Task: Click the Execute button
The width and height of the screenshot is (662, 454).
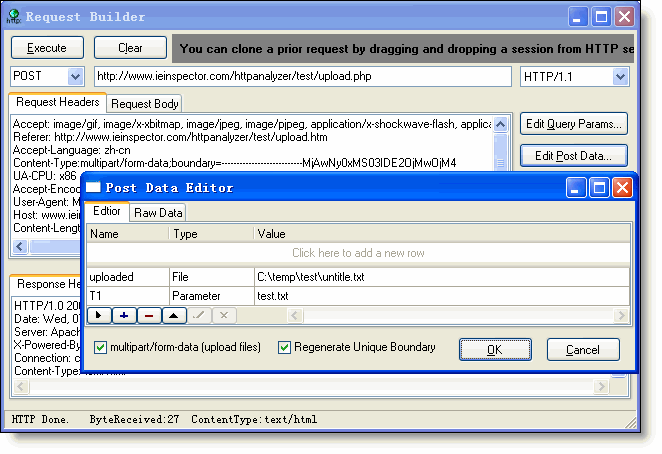Action: tap(47, 48)
